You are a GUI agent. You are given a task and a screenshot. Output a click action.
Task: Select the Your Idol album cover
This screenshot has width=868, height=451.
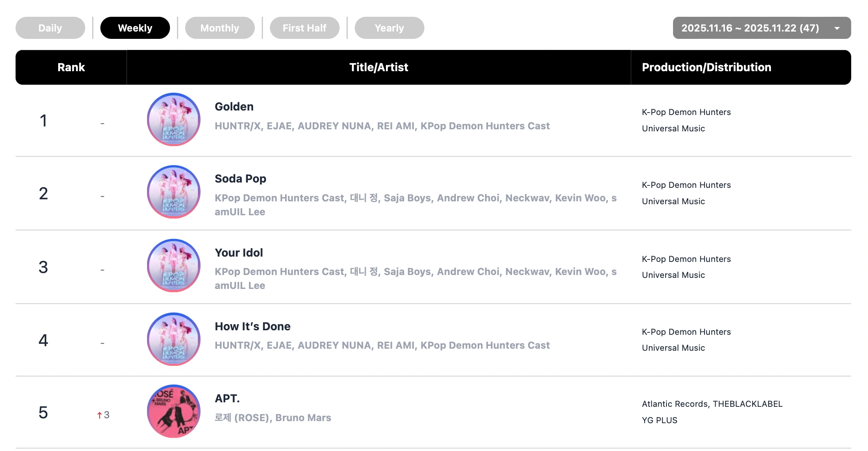point(174,266)
